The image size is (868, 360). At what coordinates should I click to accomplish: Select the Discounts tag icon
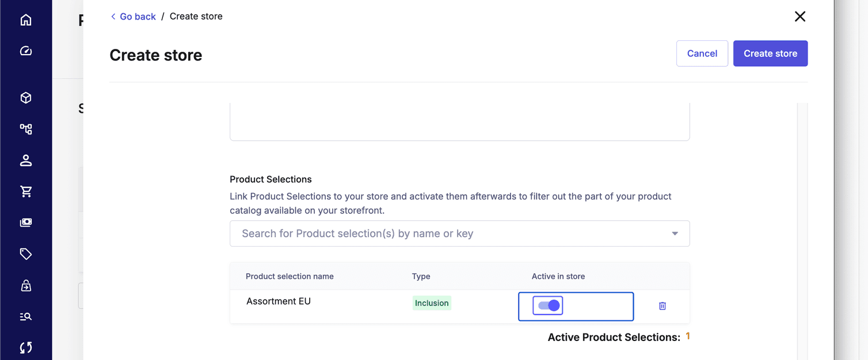pyautogui.click(x=26, y=254)
